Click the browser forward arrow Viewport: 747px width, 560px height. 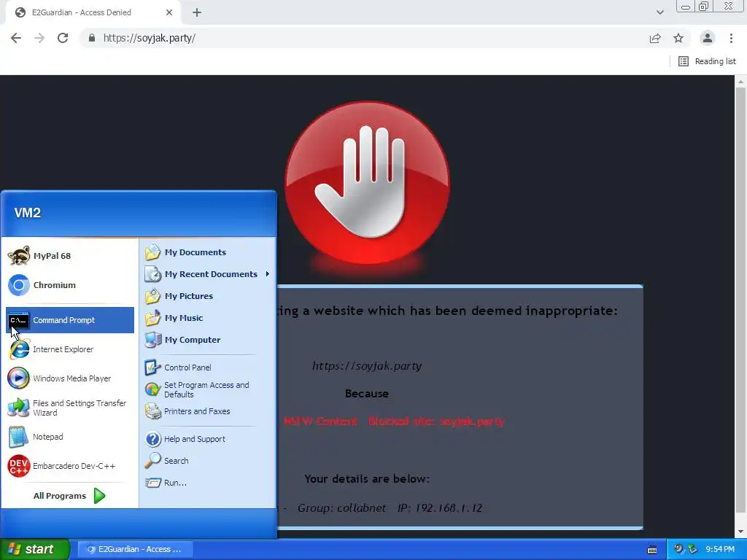pyautogui.click(x=39, y=38)
